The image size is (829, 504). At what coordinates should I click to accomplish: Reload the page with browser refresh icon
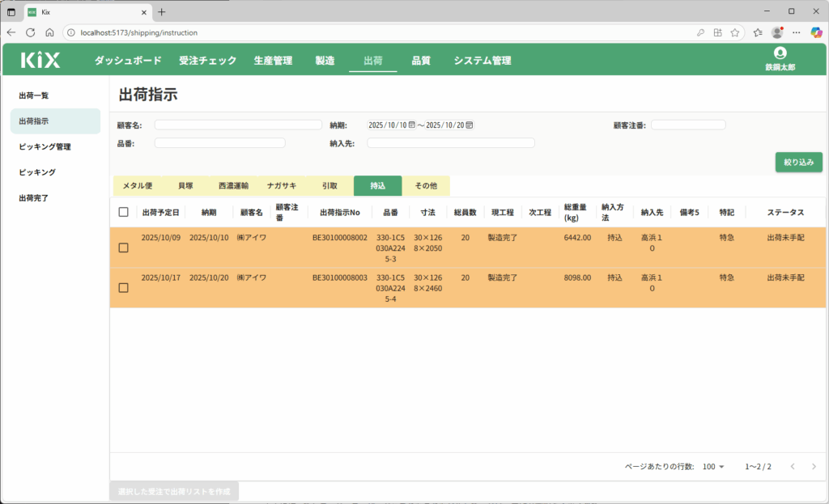[x=31, y=32]
